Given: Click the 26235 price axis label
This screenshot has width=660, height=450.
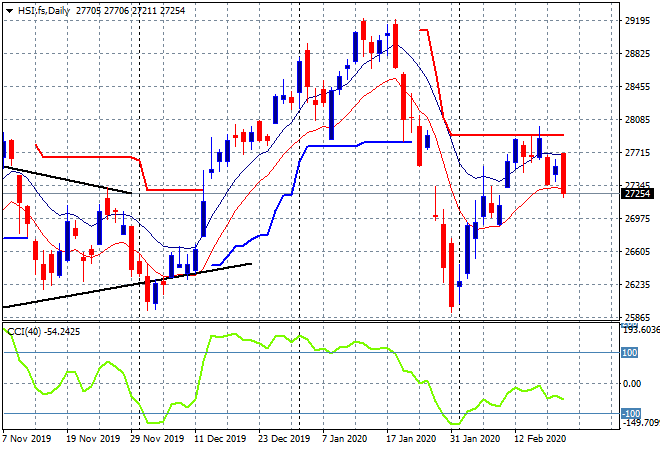Looking at the screenshot, I should coord(637,285).
